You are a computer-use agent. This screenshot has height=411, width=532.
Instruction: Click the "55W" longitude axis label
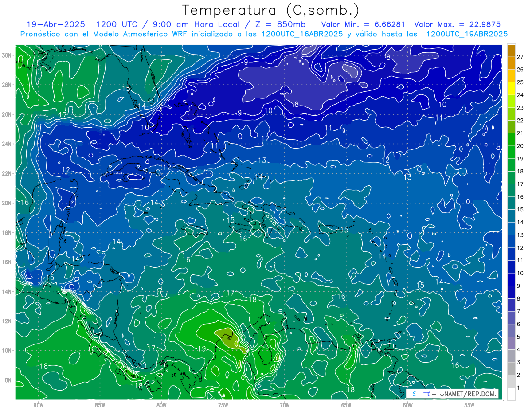469,405
